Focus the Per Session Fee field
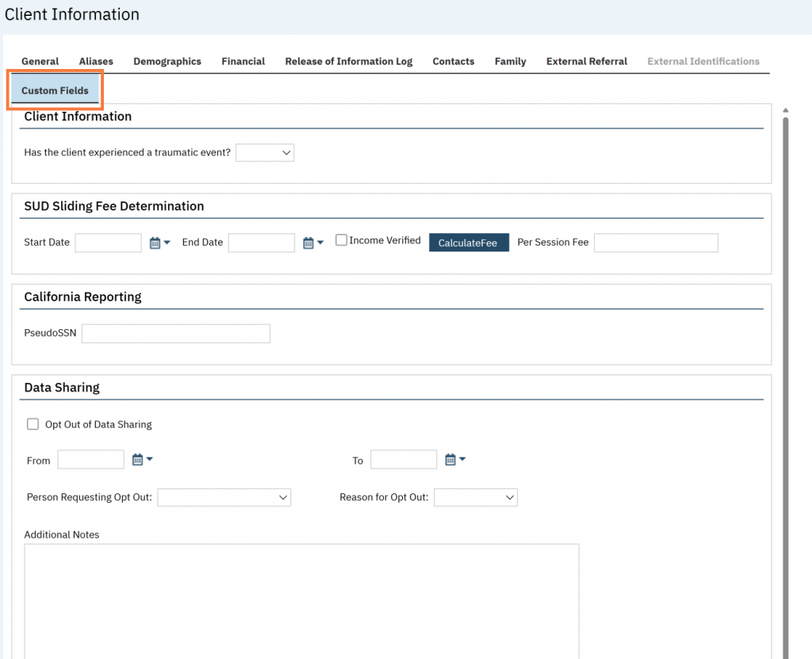The image size is (812, 659). [656, 243]
